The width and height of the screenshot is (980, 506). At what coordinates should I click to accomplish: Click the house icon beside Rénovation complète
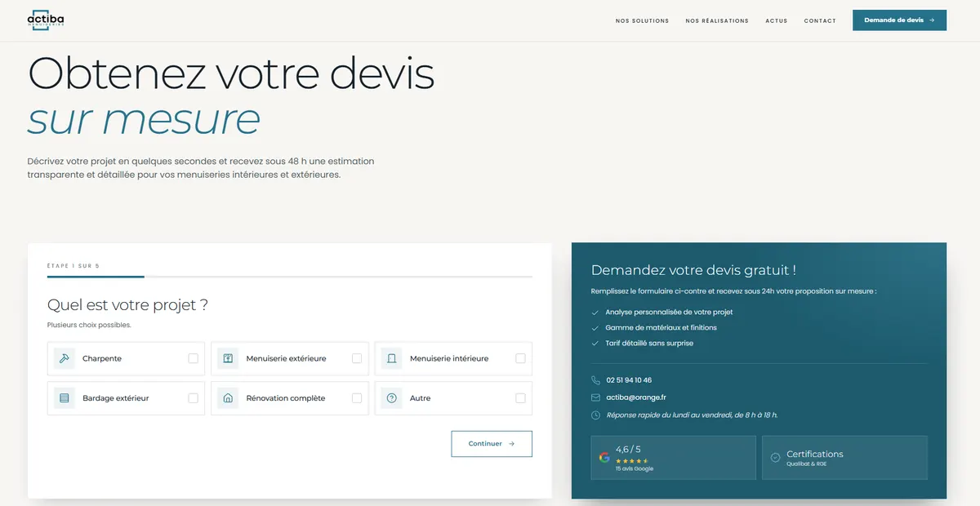click(x=228, y=398)
